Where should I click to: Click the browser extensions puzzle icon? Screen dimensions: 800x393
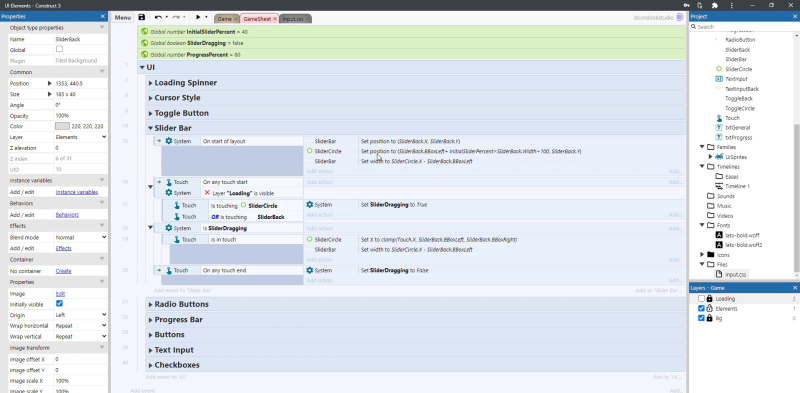point(714,5)
